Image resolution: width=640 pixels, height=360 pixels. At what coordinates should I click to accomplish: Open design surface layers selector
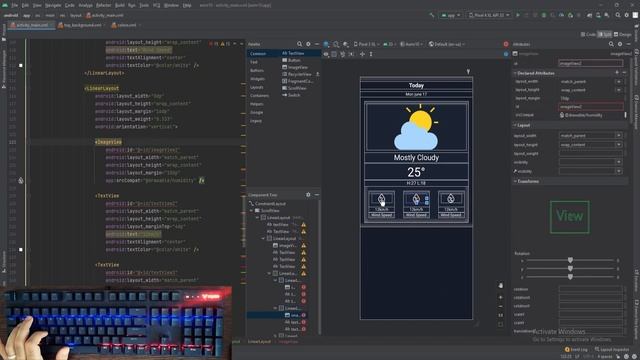click(327, 44)
